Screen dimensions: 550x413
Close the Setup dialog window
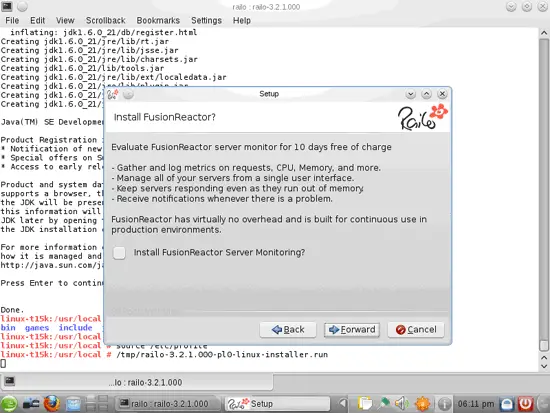pos(442,94)
